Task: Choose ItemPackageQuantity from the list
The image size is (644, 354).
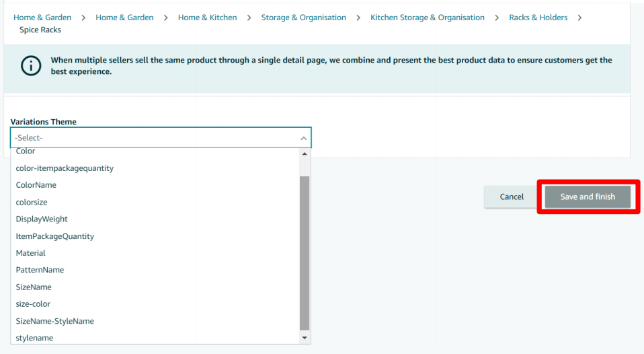Action: coord(55,236)
